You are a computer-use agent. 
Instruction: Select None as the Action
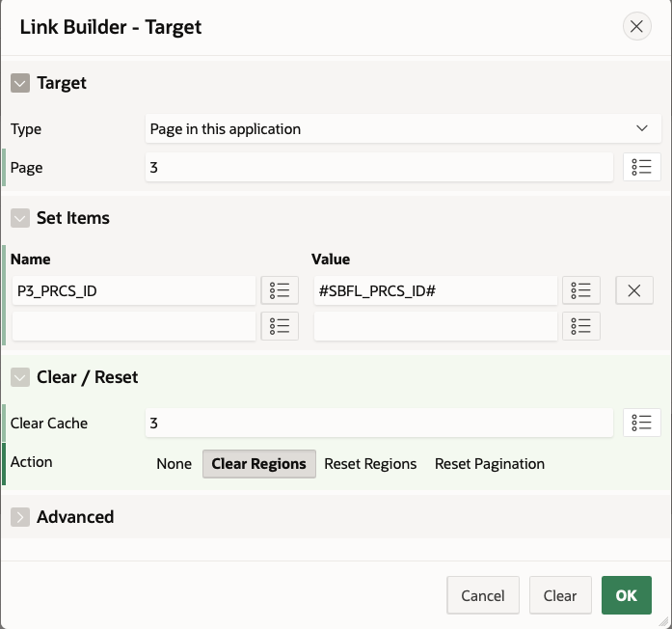pyautogui.click(x=174, y=464)
